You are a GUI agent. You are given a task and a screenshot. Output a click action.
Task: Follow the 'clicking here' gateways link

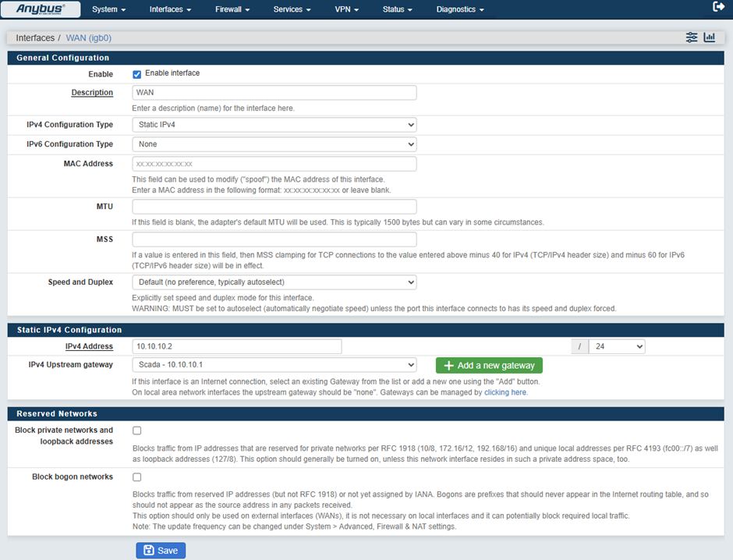tap(505, 393)
